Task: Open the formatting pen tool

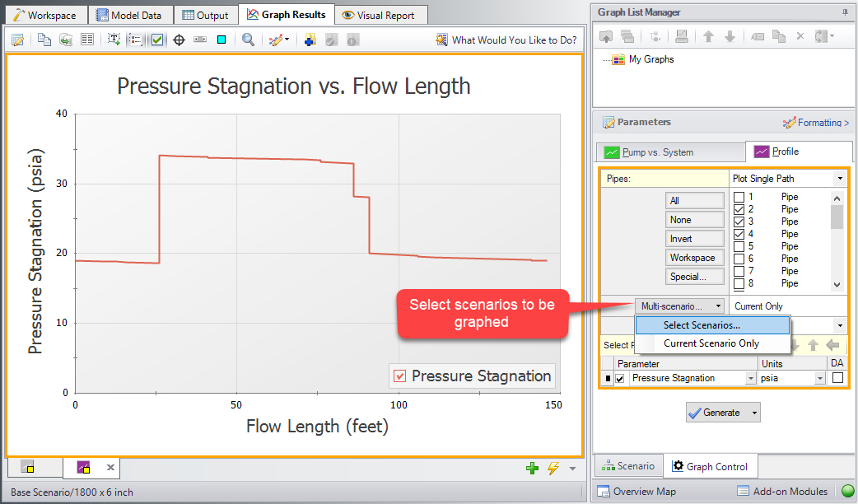Action: [x=277, y=39]
